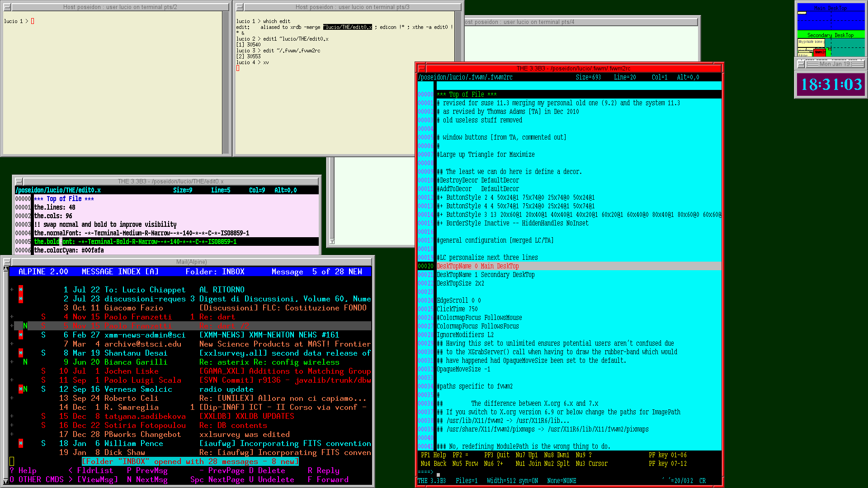Viewport: 868px width, 488px height.
Task: Choose Help command in Alpine
Action: point(23,471)
